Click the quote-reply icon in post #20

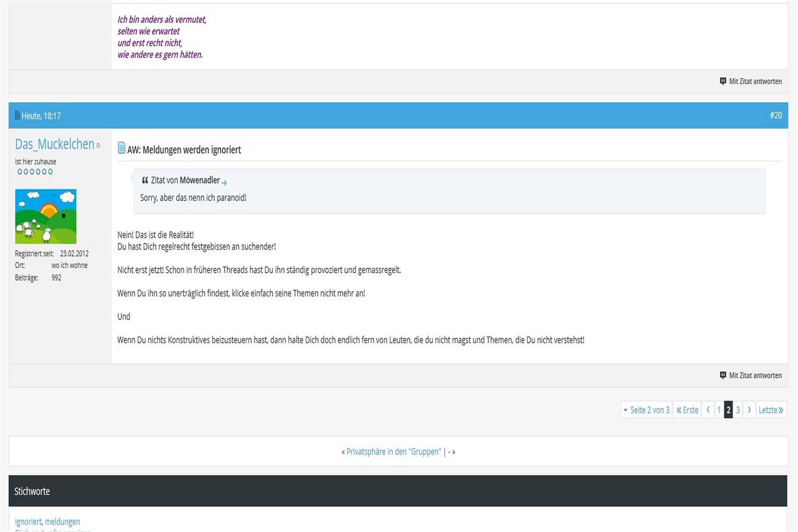click(723, 375)
